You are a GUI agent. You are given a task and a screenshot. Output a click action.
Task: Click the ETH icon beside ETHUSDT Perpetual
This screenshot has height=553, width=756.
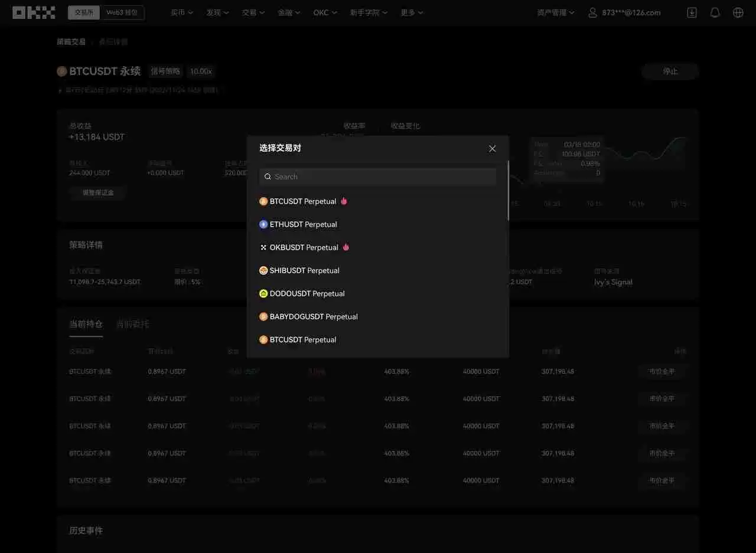pyautogui.click(x=263, y=224)
